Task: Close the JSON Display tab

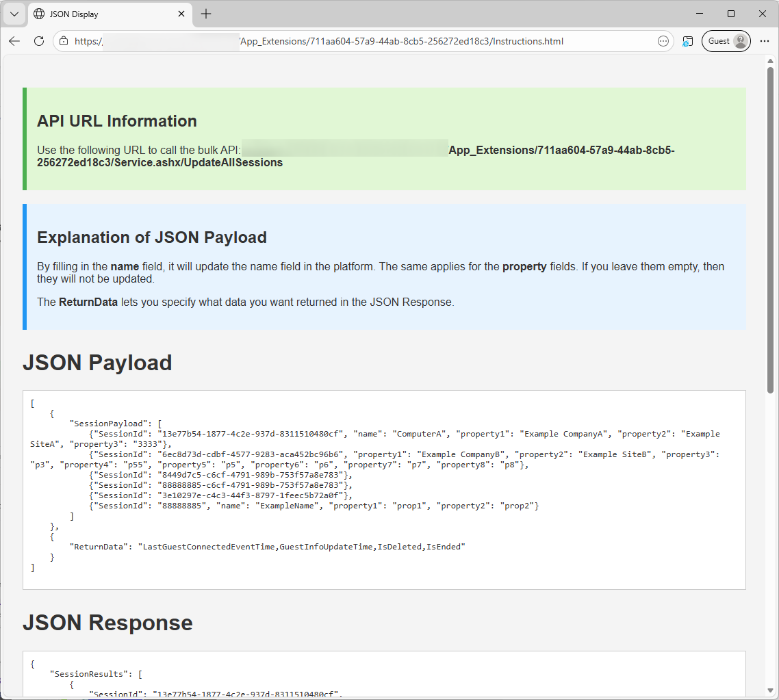Action: point(182,14)
